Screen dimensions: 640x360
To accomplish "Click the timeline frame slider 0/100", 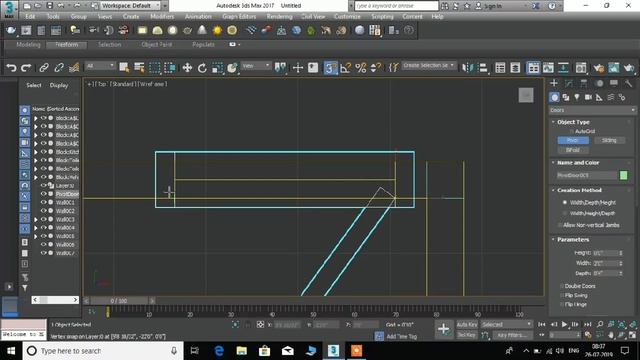I will tap(119, 301).
